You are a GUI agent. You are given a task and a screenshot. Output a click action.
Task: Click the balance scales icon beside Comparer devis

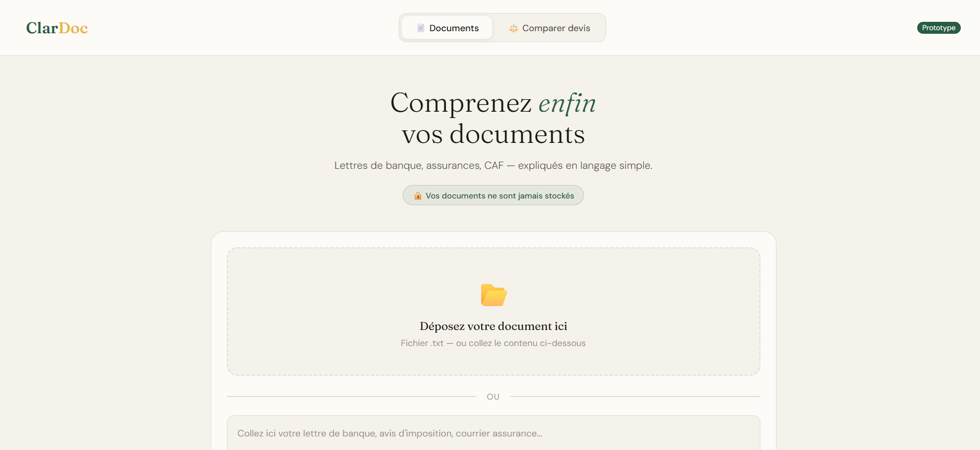513,28
